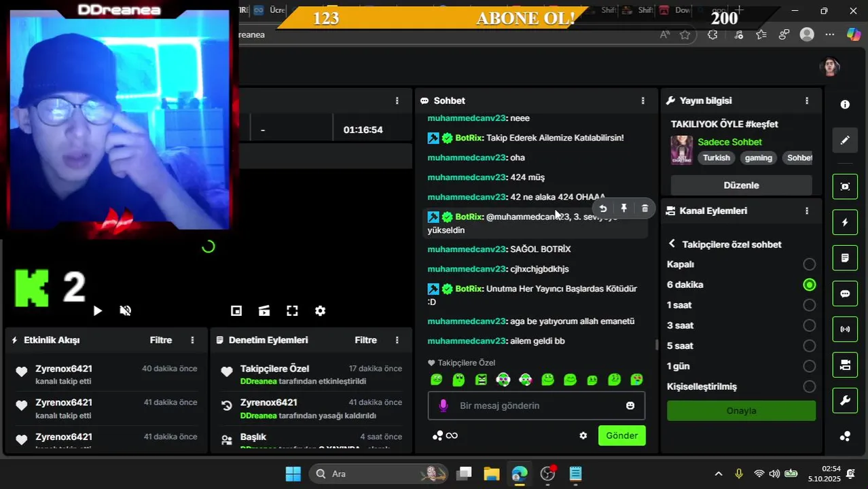The image size is (868, 489).
Task: Pin the highlighted BotRix chat message
Action: pyautogui.click(x=623, y=209)
